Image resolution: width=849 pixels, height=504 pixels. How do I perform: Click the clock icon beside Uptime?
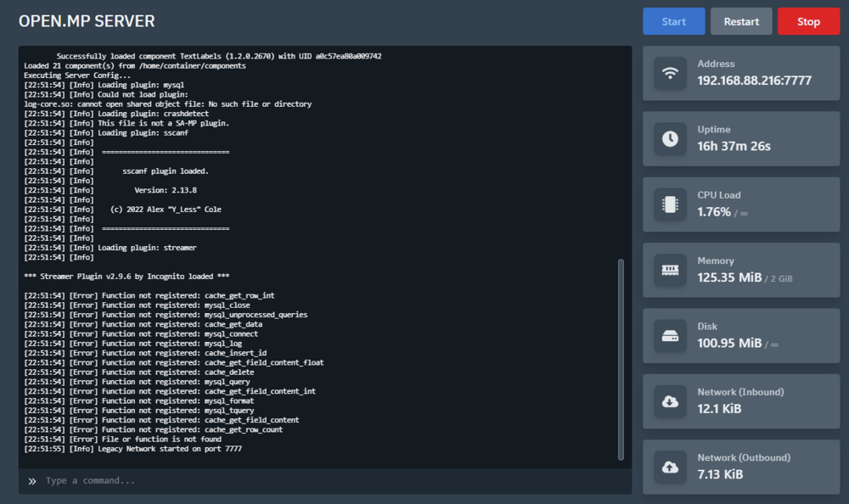(x=671, y=138)
